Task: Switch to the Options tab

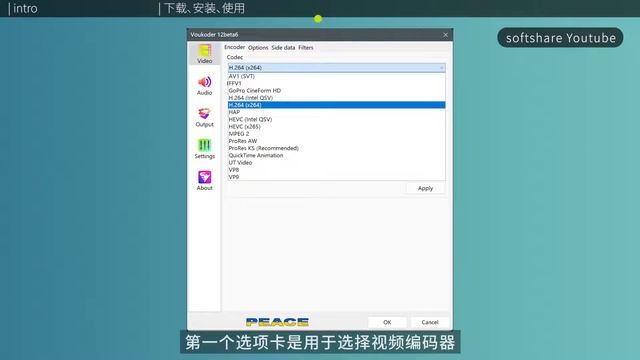Action: [258, 48]
